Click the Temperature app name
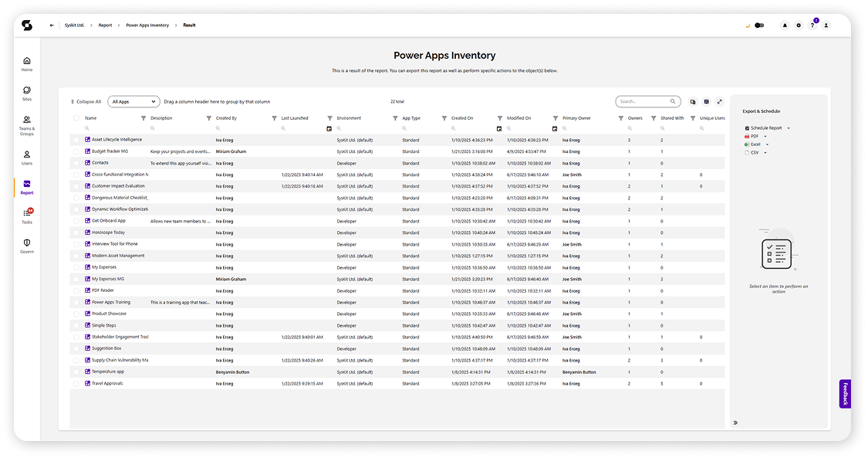 tap(108, 371)
